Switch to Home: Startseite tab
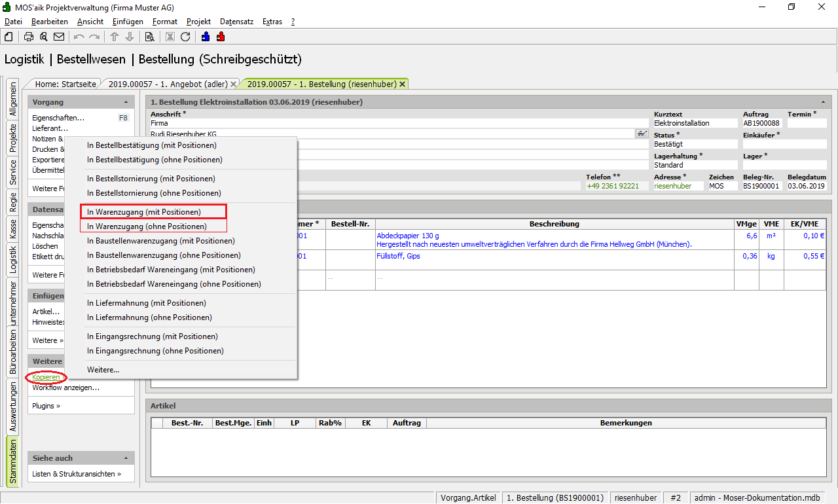 point(65,84)
